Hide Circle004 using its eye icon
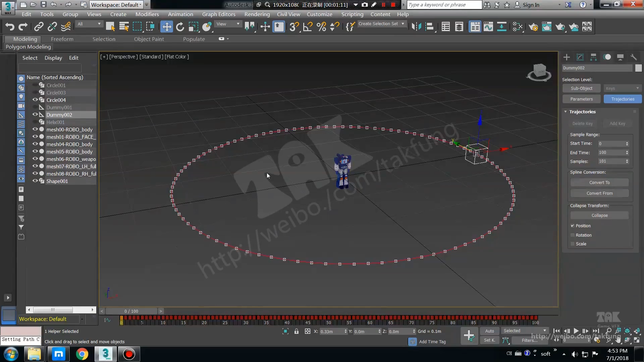This screenshot has height=362, width=644. [35, 100]
